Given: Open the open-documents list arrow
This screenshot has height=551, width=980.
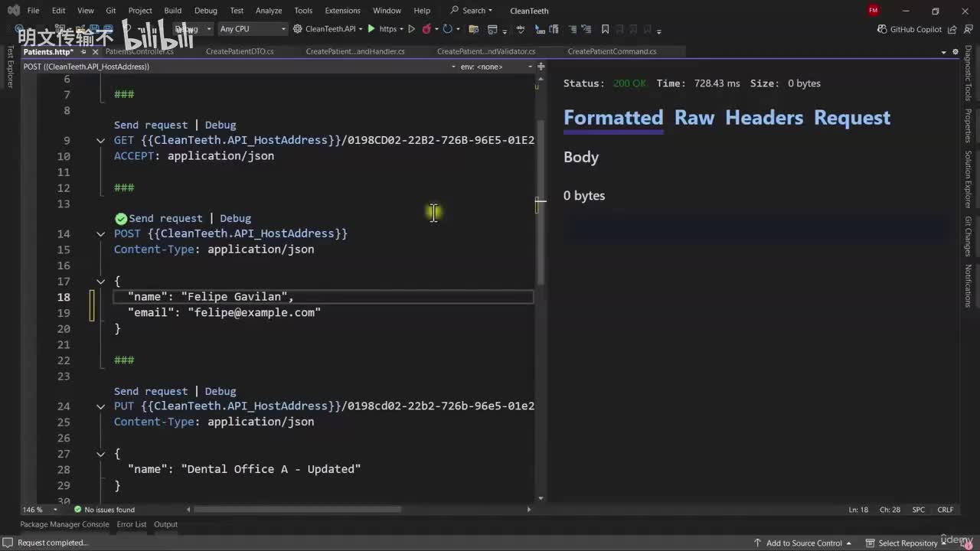Looking at the screenshot, I should click(x=943, y=52).
